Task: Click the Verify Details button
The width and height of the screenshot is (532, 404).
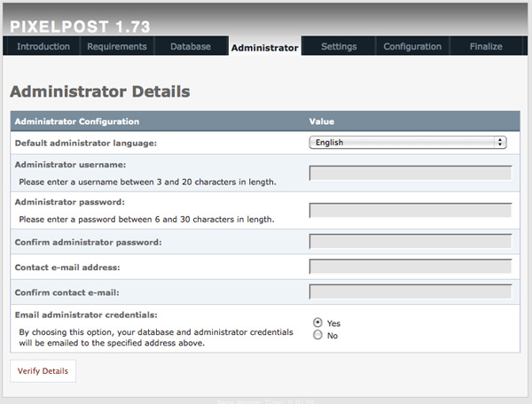Action: (43, 371)
